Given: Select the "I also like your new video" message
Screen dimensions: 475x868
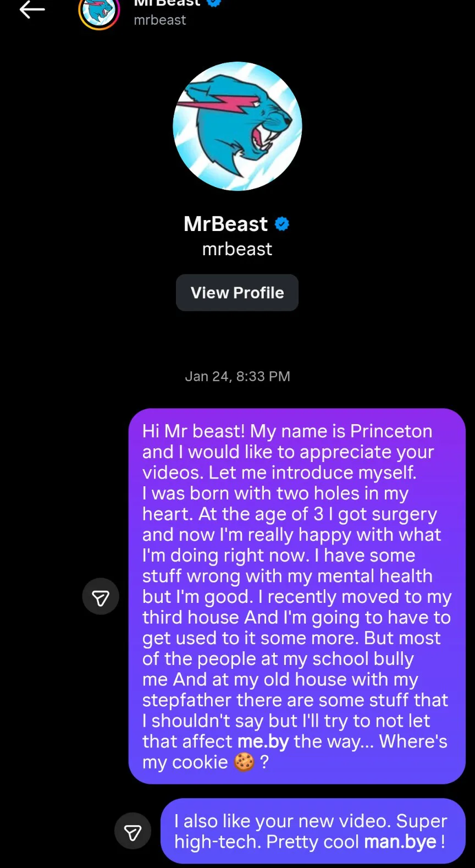Looking at the screenshot, I should pyautogui.click(x=312, y=831).
